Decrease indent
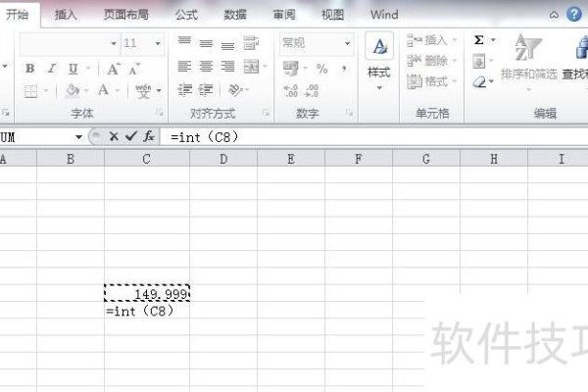Image resolution: width=588 pixels, height=392 pixels. tap(184, 90)
